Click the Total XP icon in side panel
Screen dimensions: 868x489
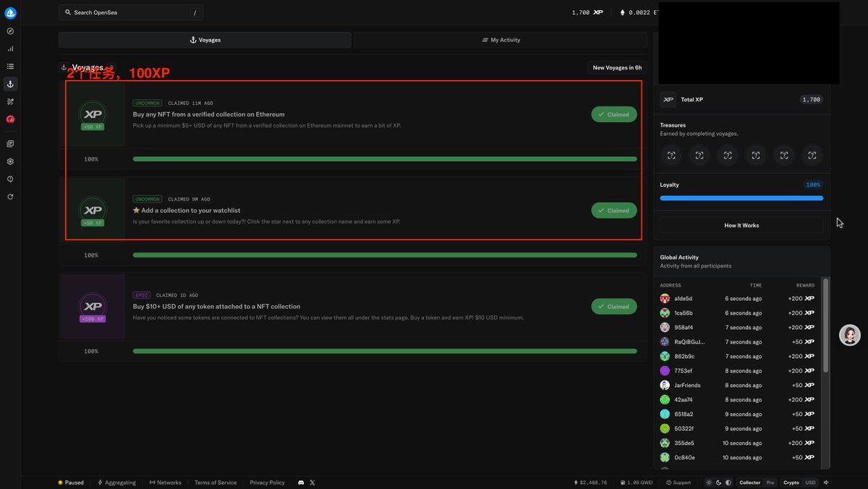pos(668,100)
